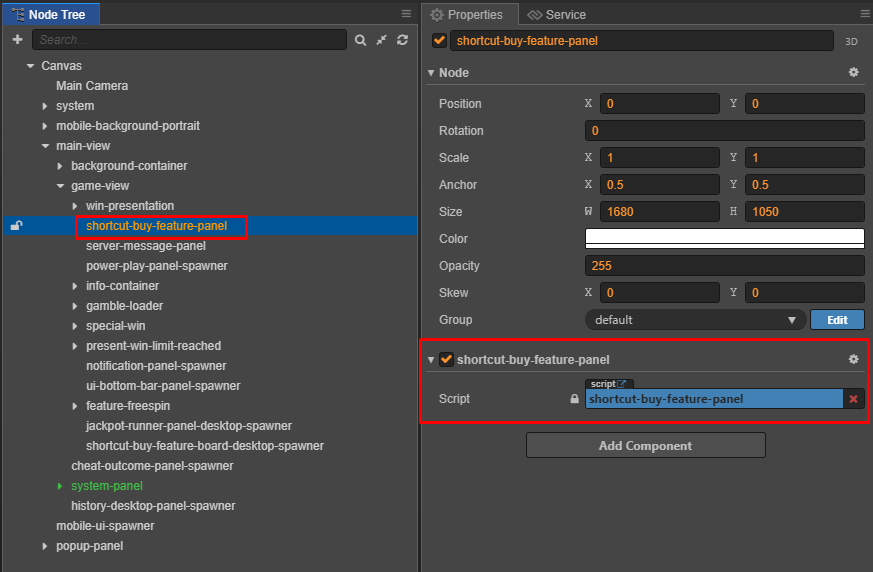Refresh the node tree with reload icon

(403, 40)
